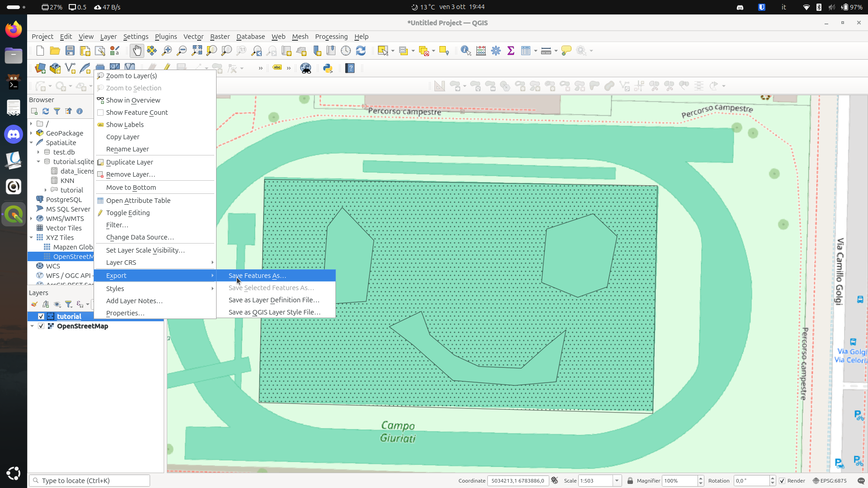This screenshot has width=868, height=488.
Task: Toggle the Render checkbox in status bar
Action: [783, 481]
